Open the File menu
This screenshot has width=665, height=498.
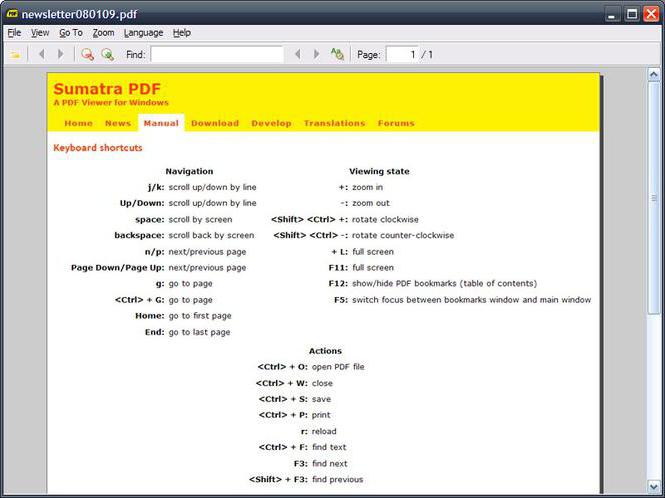point(14,33)
